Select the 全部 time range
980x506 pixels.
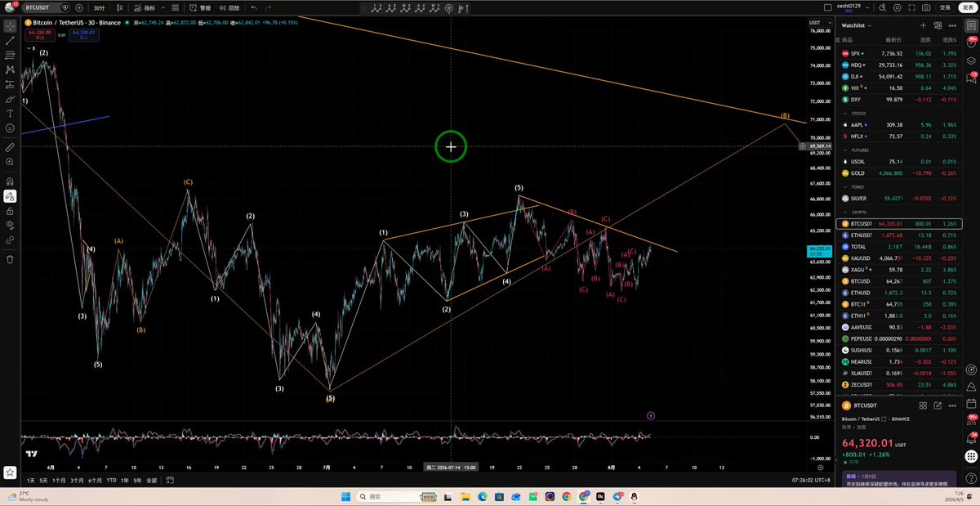tap(151, 481)
